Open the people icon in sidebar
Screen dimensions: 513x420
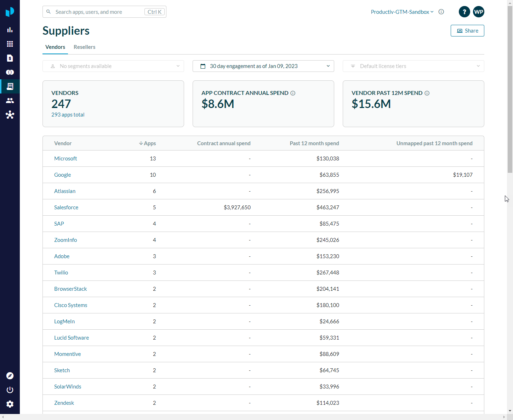(10, 101)
